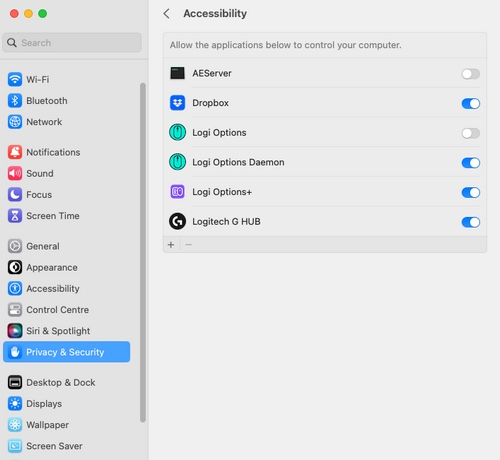Click the Siri & Spotlight icon
Image resolution: width=500 pixels, height=460 pixels.
15,331
